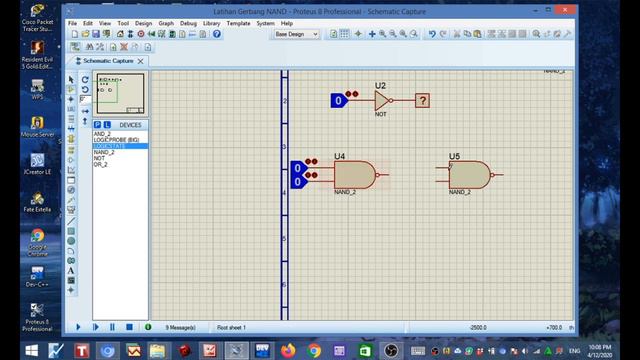Select the Selection Mode arrow tool
The width and height of the screenshot is (640, 360).
71,80
